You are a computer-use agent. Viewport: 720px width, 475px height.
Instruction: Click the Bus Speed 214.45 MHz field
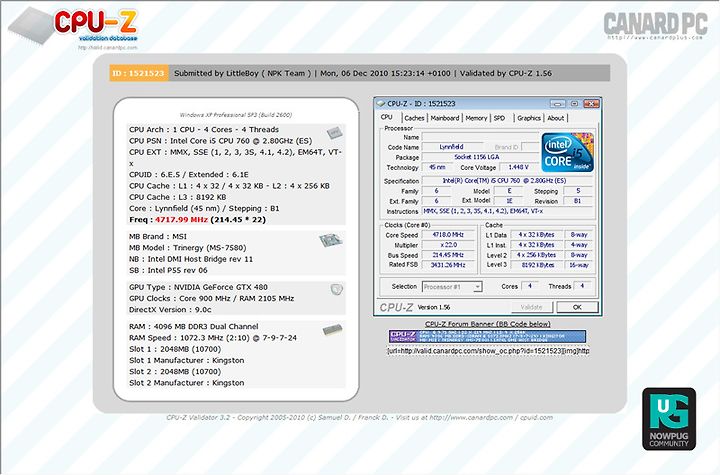click(x=448, y=255)
